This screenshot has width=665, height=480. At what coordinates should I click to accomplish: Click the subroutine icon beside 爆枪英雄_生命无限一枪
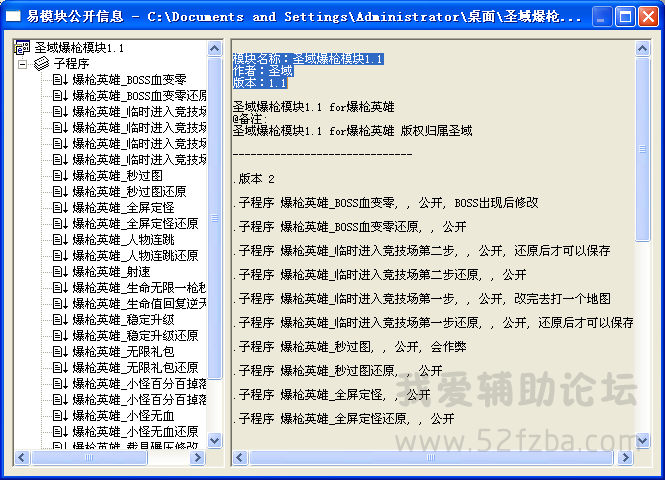pyautogui.click(x=60, y=287)
